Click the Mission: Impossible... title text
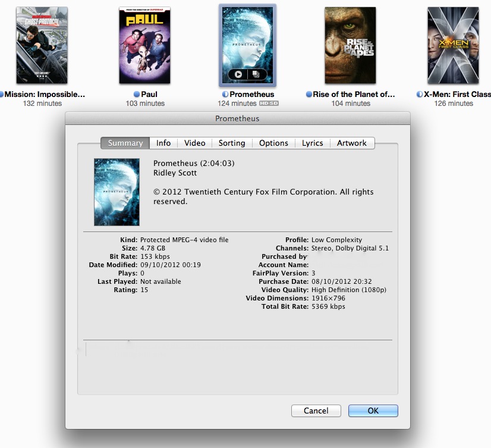 coord(45,94)
